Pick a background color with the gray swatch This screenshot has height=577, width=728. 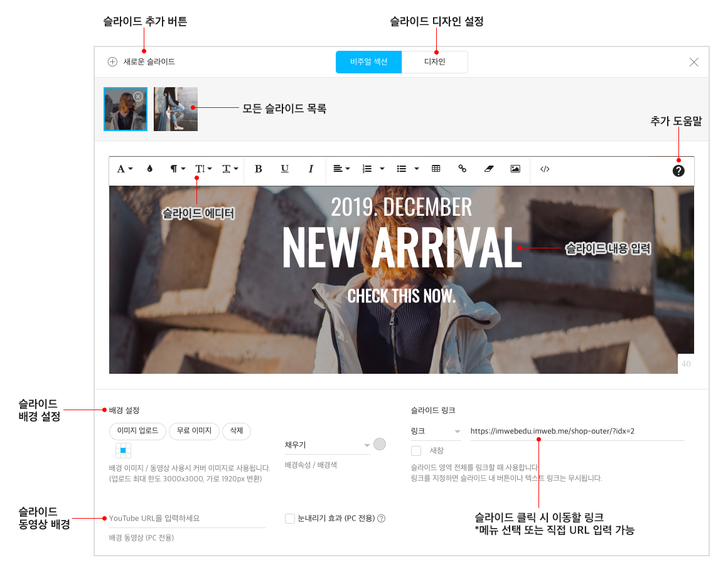point(380,444)
